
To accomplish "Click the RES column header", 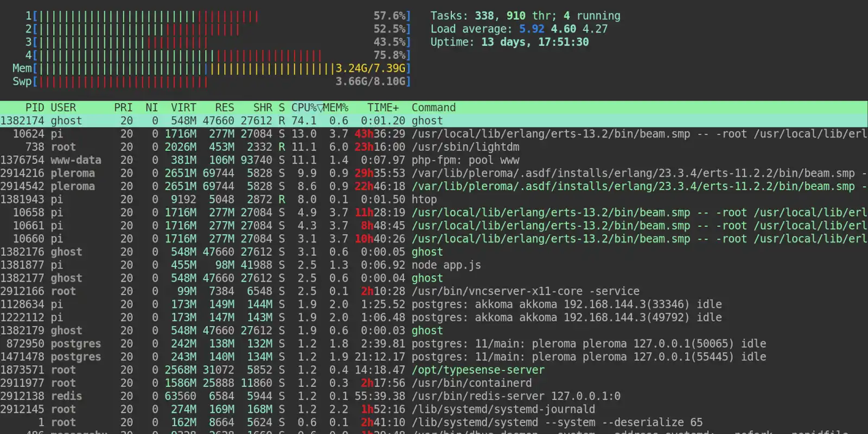I will (x=225, y=107).
